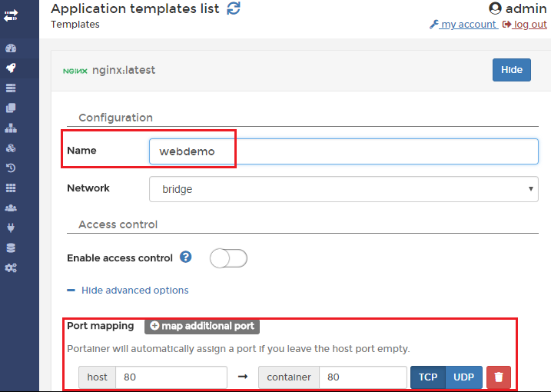Viewport: 551px width, 392px height.
Task: Click map additional port button
Action: (x=202, y=326)
